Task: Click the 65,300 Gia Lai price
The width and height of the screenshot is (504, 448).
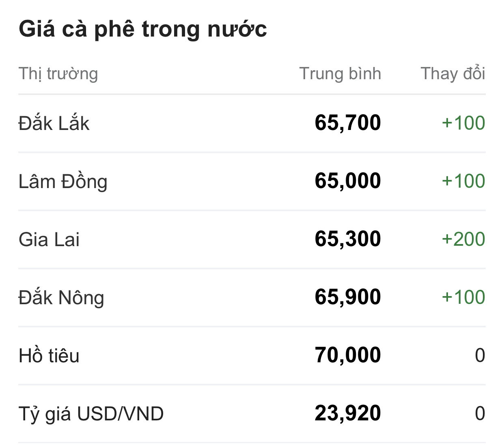Action: [x=348, y=239]
